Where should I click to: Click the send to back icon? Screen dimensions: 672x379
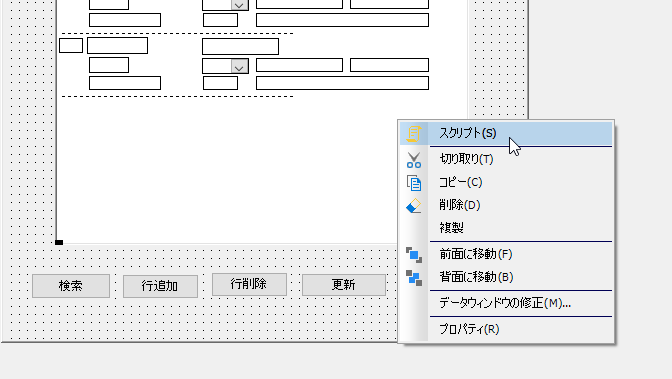(414, 278)
